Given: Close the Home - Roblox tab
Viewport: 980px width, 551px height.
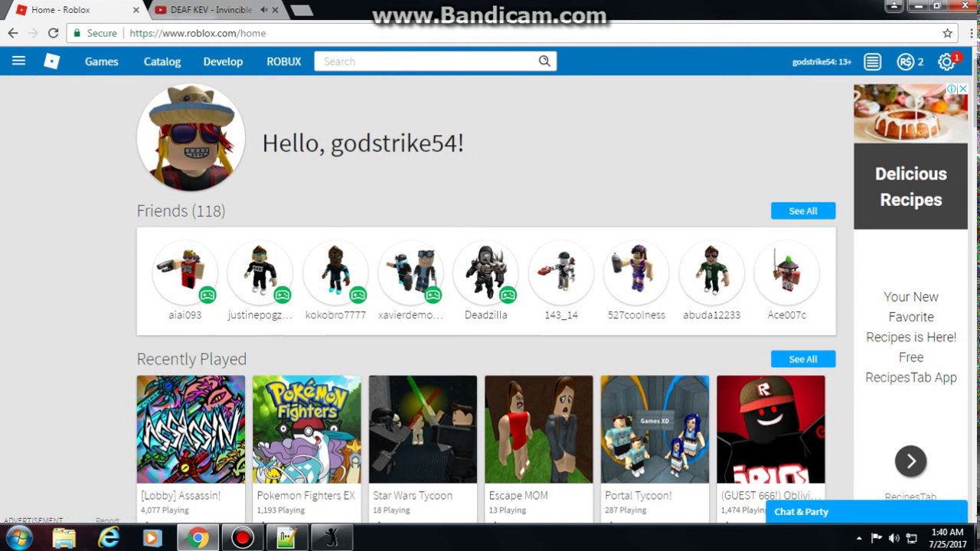Looking at the screenshot, I should coord(137,10).
